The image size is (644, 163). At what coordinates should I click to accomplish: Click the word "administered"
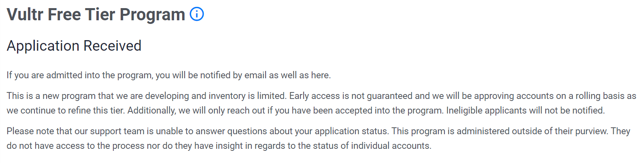483,131
